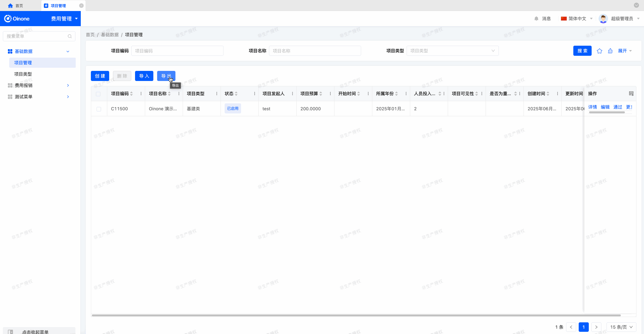Screen dimensions: 644x334
Task: Click the icon left of 展开
Action: pyautogui.click(x=610, y=51)
